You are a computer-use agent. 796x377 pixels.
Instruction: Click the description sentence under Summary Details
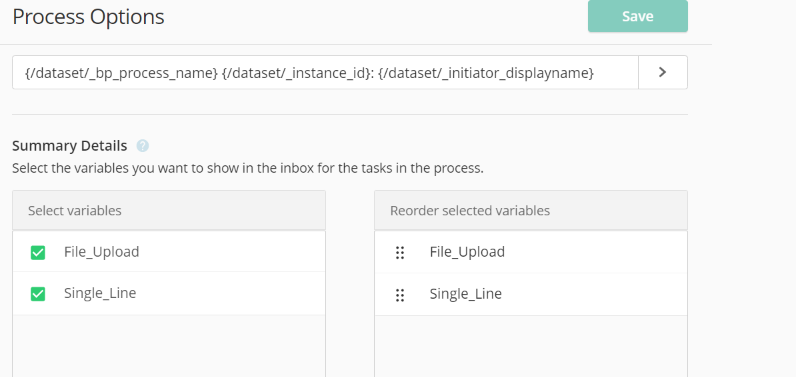248,168
